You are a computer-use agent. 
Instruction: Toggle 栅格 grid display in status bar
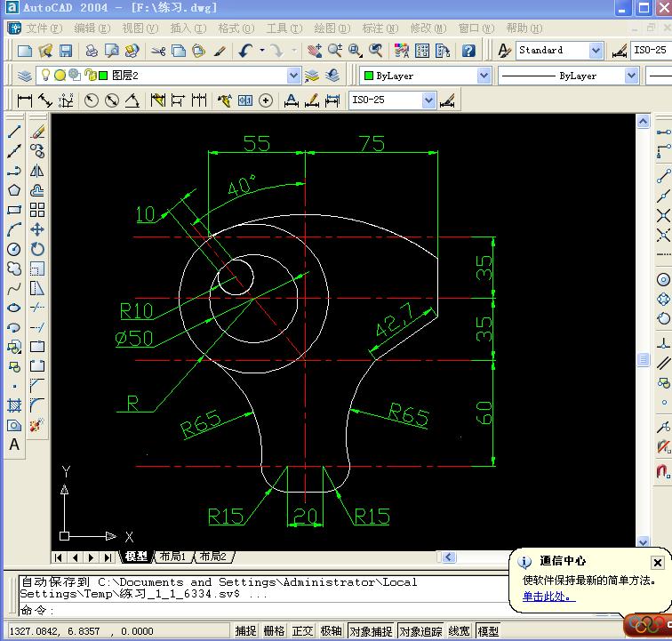click(274, 630)
